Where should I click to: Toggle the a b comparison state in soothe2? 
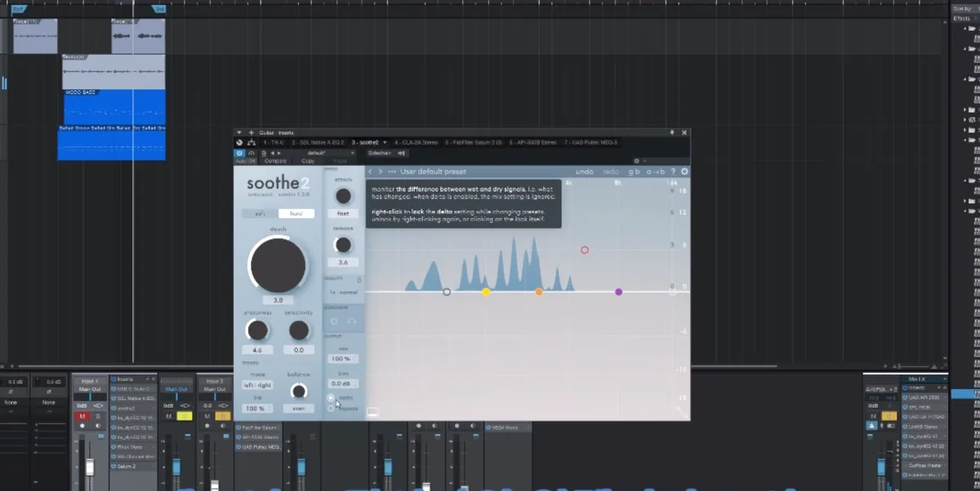point(634,172)
